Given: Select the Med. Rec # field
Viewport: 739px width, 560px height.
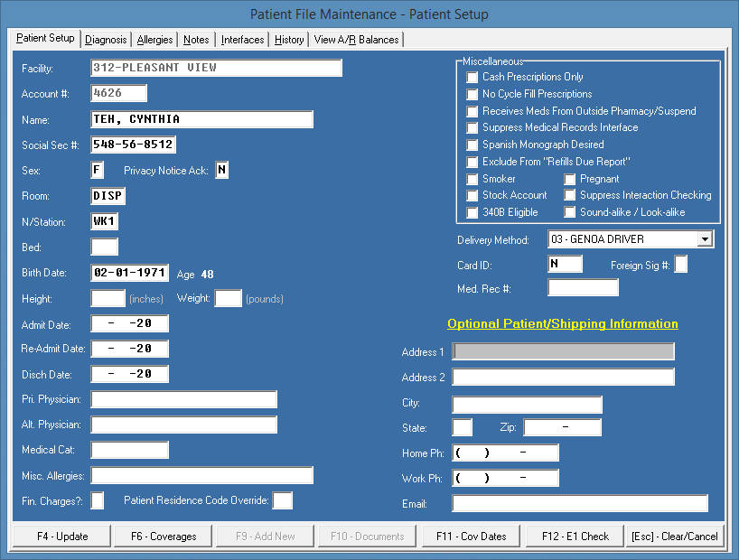Looking at the screenshot, I should coord(583,288).
